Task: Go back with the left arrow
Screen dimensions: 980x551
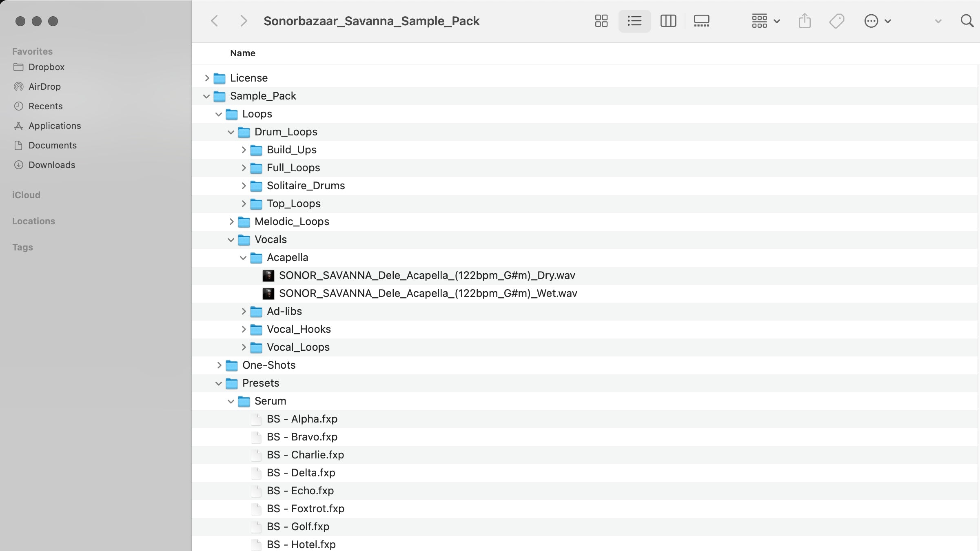Action: click(215, 21)
